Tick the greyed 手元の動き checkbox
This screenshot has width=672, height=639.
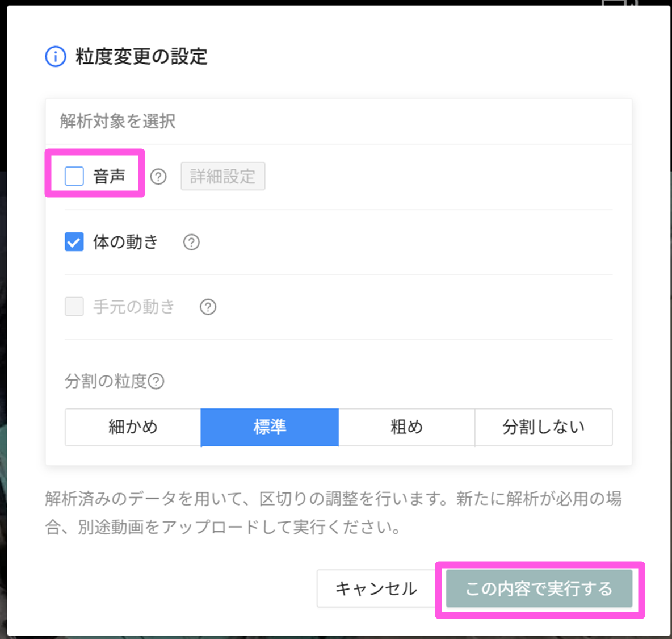click(74, 307)
